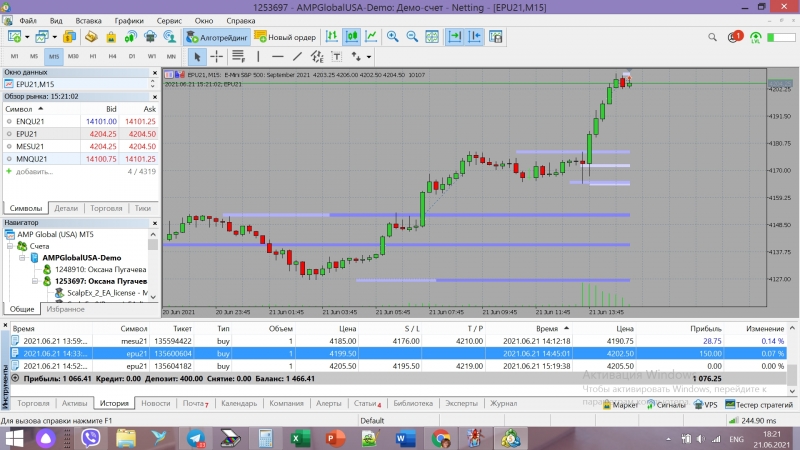Switch to the Детали tab

[x=66, y=208]
